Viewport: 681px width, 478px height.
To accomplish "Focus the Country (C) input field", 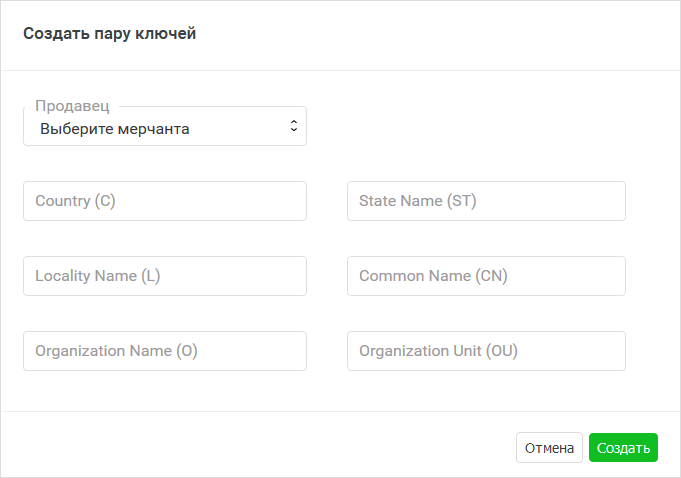I will [164, 201].
